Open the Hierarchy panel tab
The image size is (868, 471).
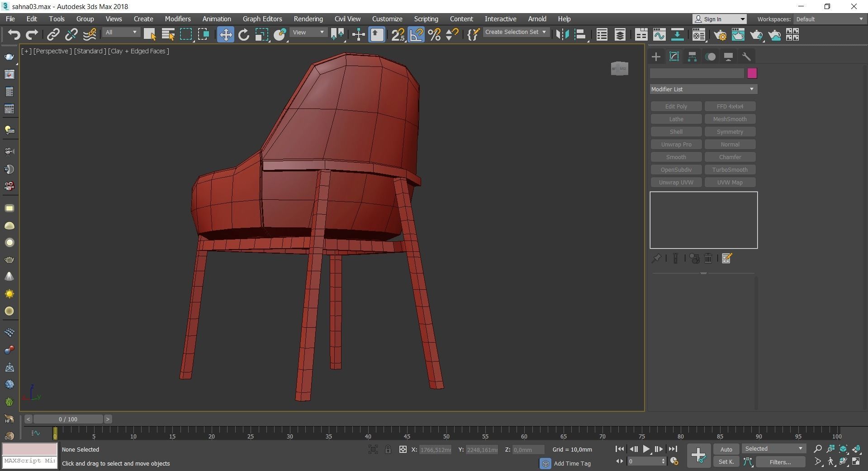click(692, 57)
